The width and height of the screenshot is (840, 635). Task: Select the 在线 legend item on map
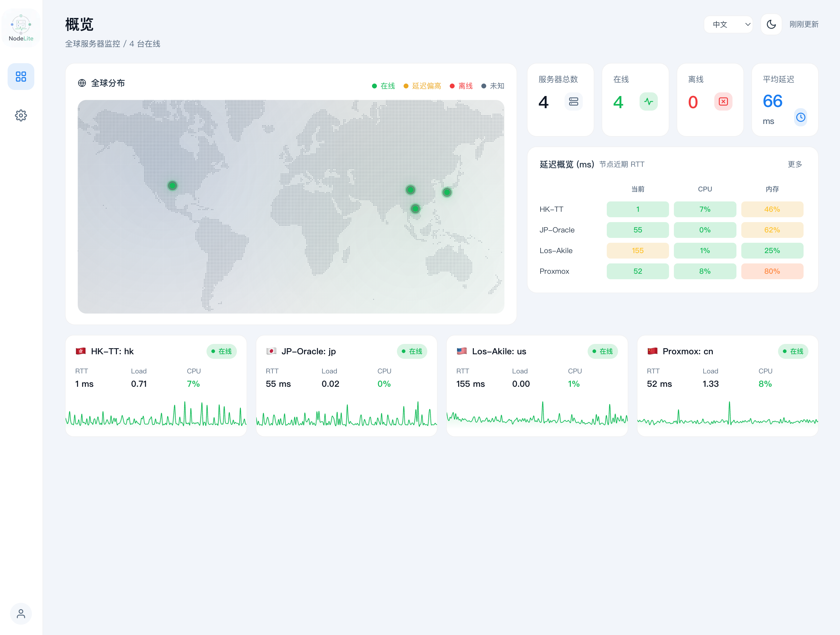[384, 86]
